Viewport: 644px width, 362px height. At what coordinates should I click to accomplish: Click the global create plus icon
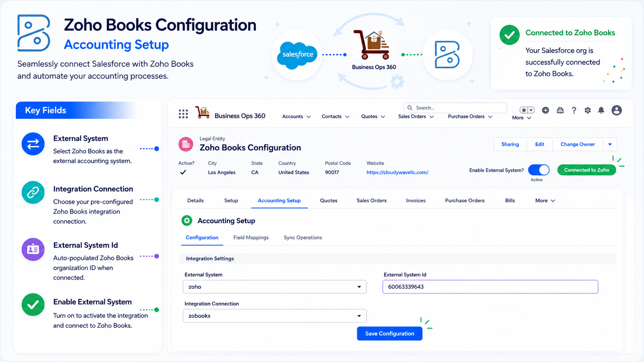pos(545,110)
